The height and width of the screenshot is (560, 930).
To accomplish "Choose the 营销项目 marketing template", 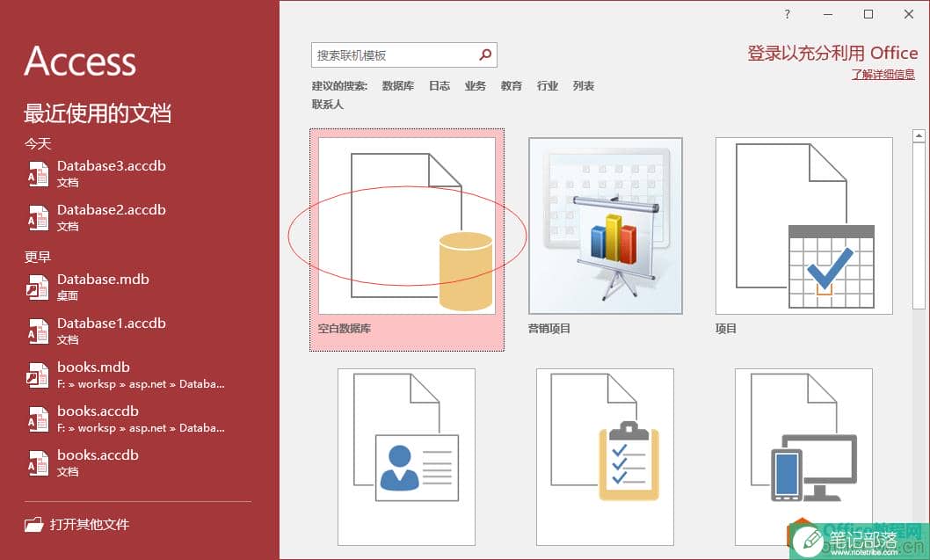I will [x=606, y=225].
